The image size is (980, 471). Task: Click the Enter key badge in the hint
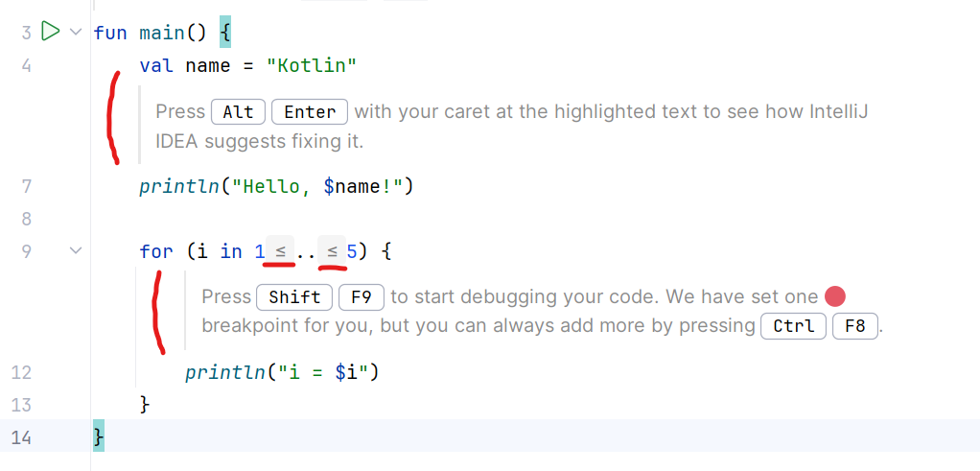click(310, 112)
